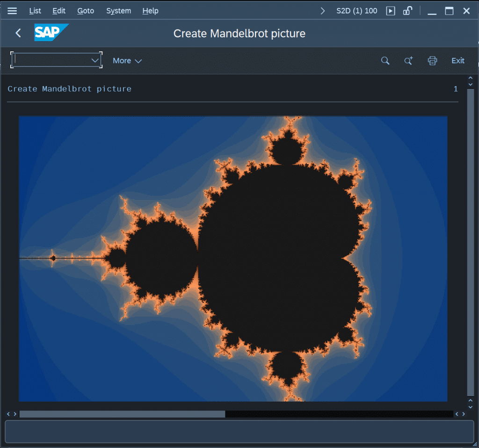479x448 pixels.
Task: Click the Print icon
Action: tap(432, 60)
